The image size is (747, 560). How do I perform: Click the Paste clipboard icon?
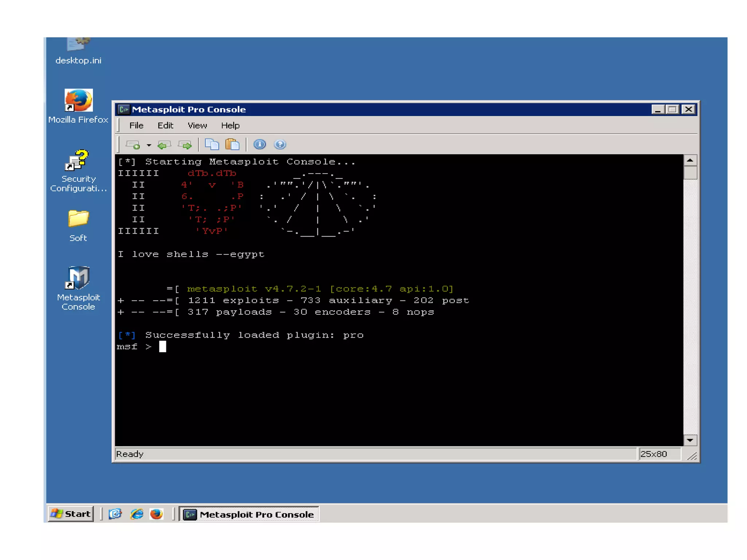232,144
